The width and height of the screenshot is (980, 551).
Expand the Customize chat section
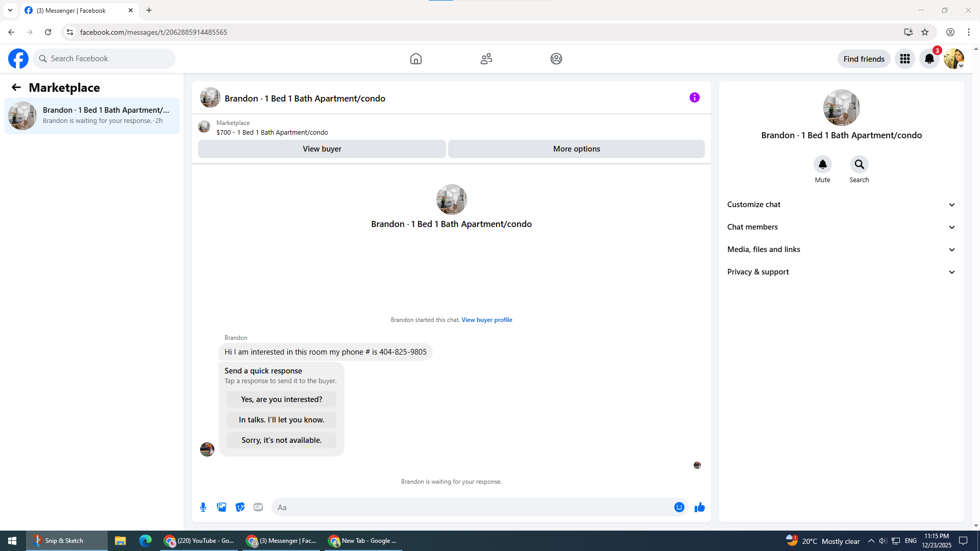pyautogui.click(x=841, y=205)
